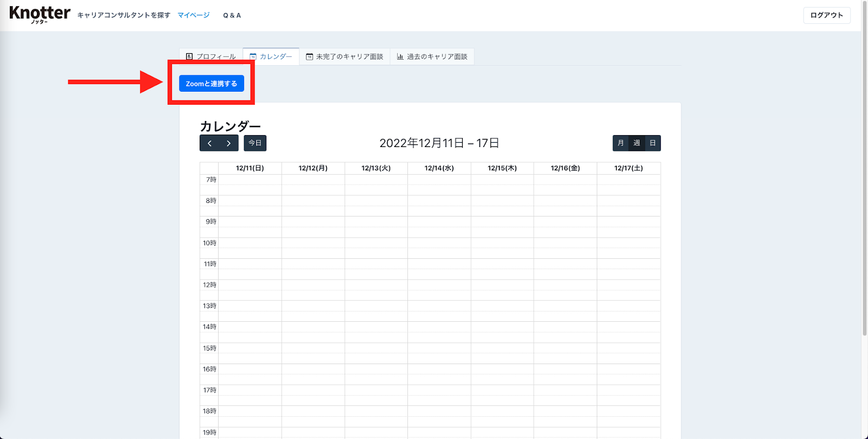
Task: Jump to today with 今日 button
Action: tap(255, 143)
